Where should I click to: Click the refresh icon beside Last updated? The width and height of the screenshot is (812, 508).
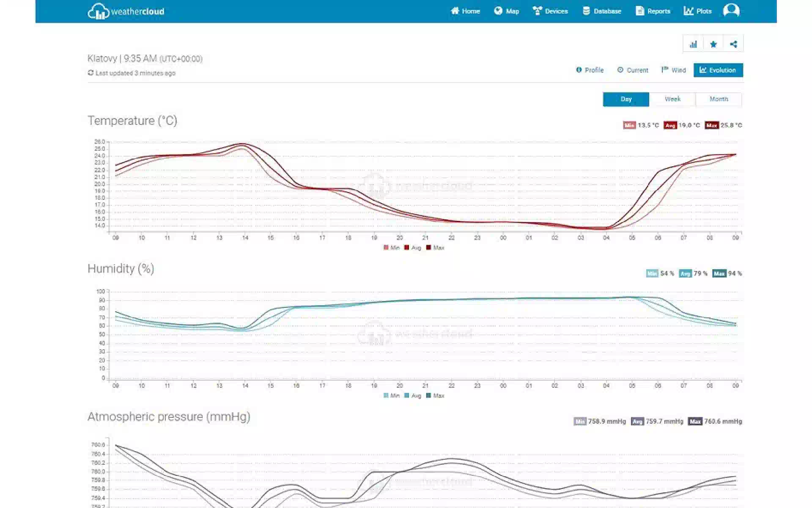91,73
